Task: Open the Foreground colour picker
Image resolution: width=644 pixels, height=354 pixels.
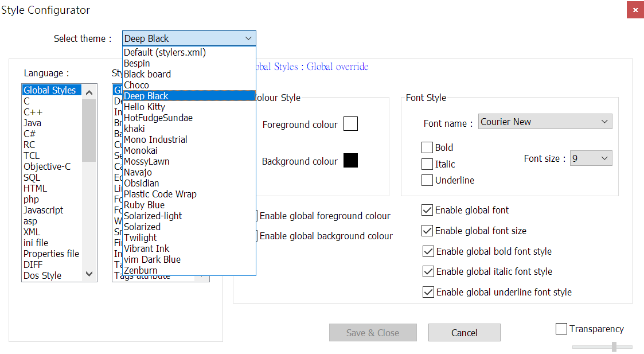Action: tap(350, 123)
